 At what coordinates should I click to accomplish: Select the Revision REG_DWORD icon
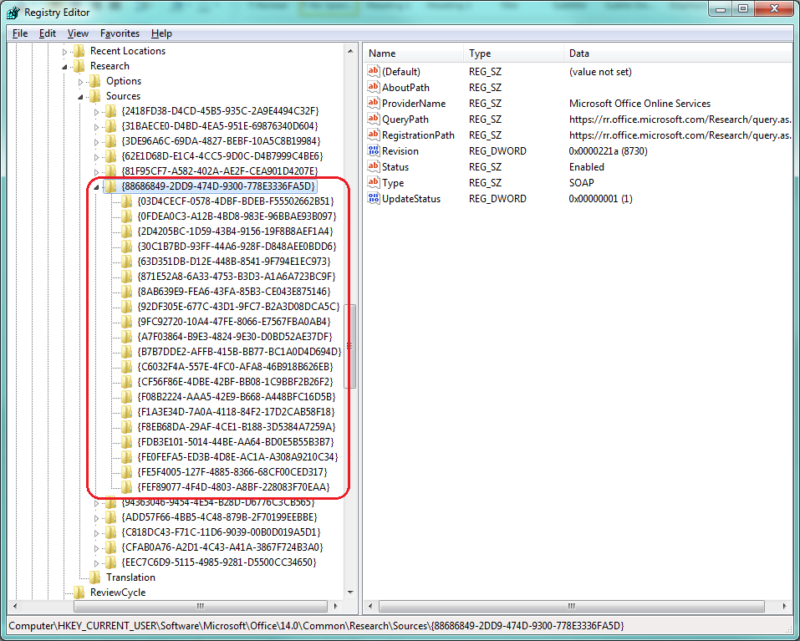click(x=374, y=151)
